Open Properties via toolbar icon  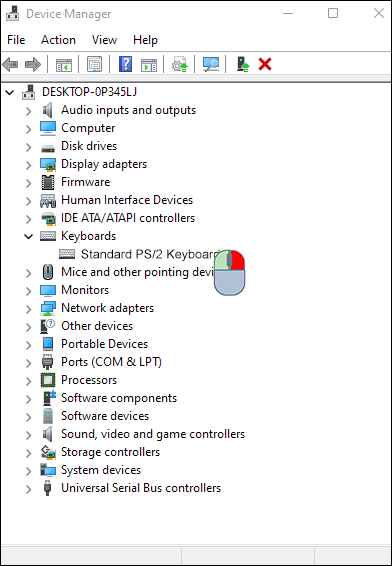pos(95,65)
